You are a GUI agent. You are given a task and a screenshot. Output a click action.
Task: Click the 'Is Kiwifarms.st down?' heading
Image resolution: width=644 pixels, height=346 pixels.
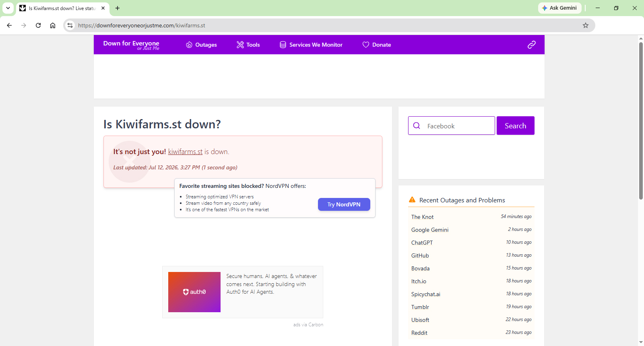162,124
